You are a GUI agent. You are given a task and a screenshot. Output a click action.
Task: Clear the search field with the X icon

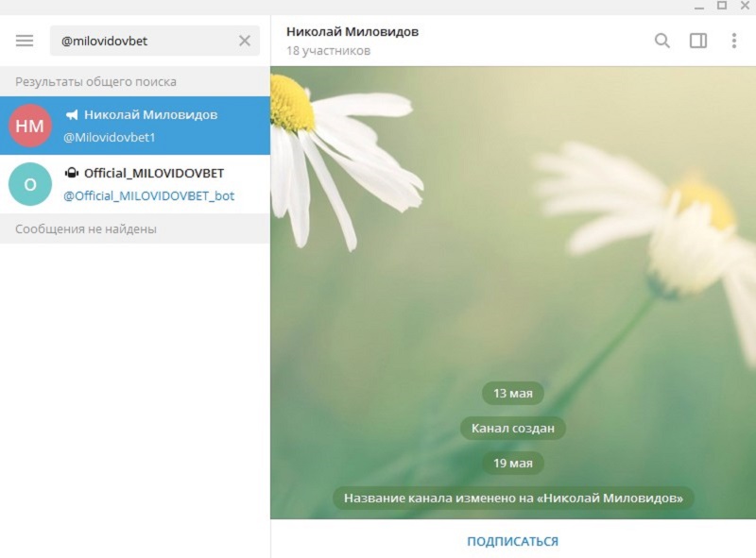point(245,41)
